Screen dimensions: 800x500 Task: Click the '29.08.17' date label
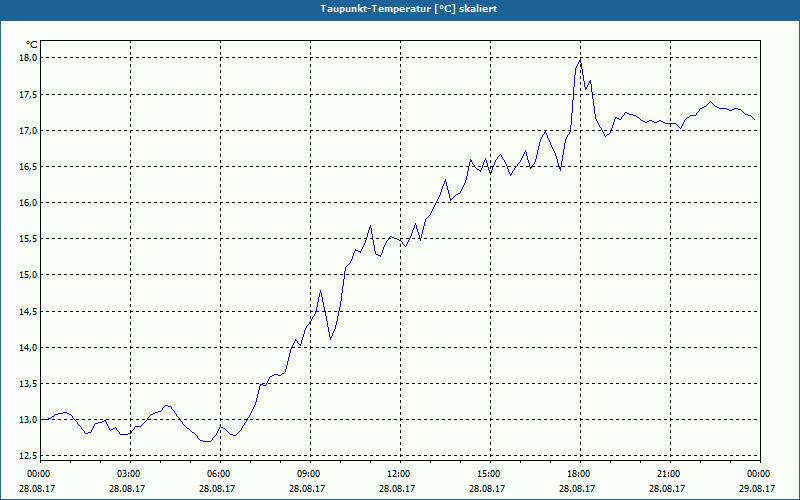(759, 488)
